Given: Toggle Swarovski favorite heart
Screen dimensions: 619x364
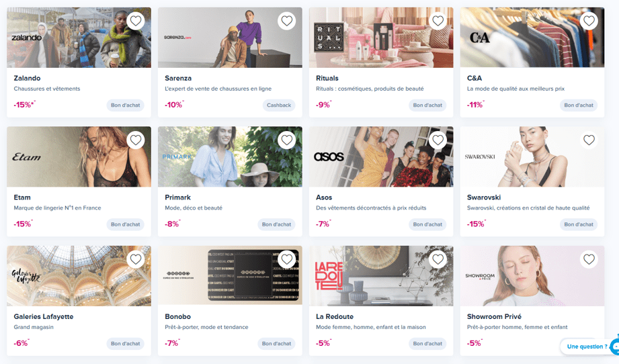Looking at the screenshot, I should (x=589, y=140).
